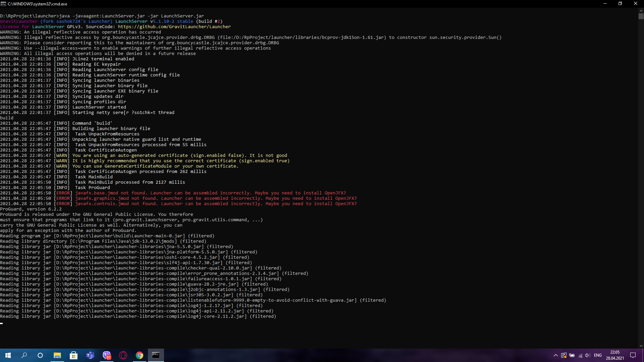Viewport: 644px width, 362px height.
Task: Activate Cortana from the taskbar
Action: point(40,355)
